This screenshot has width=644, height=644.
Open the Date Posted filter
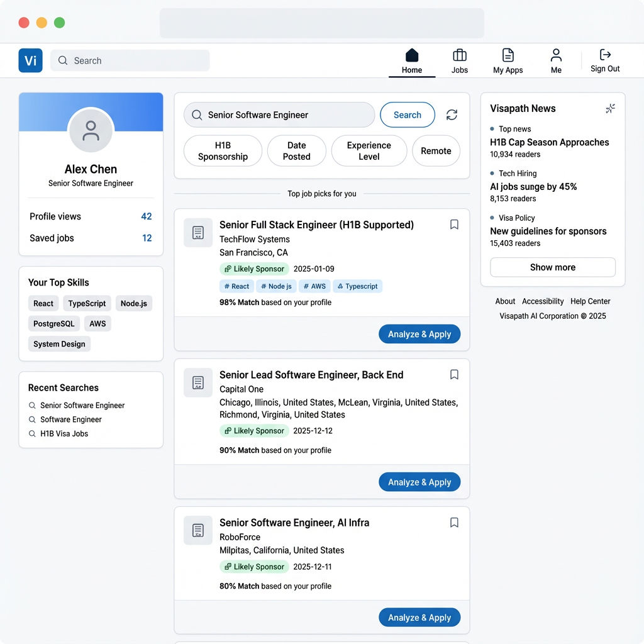pyautogui.click(x=297, y=151)
